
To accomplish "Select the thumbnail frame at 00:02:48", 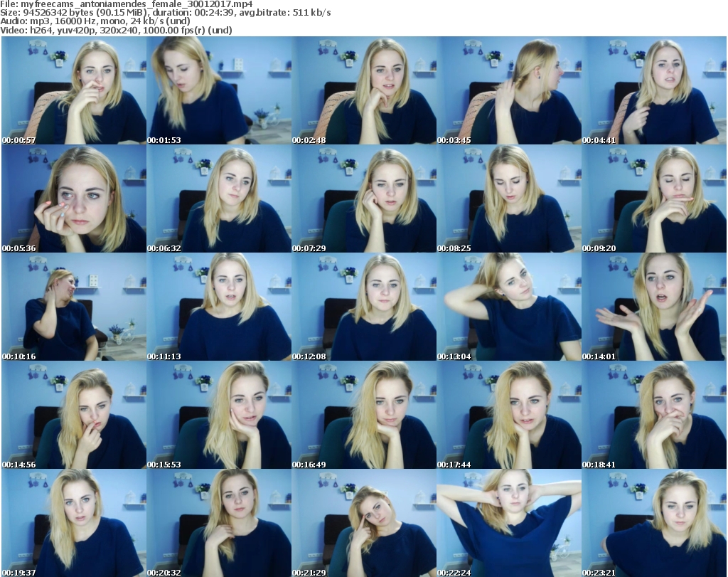I will [364, 90].
